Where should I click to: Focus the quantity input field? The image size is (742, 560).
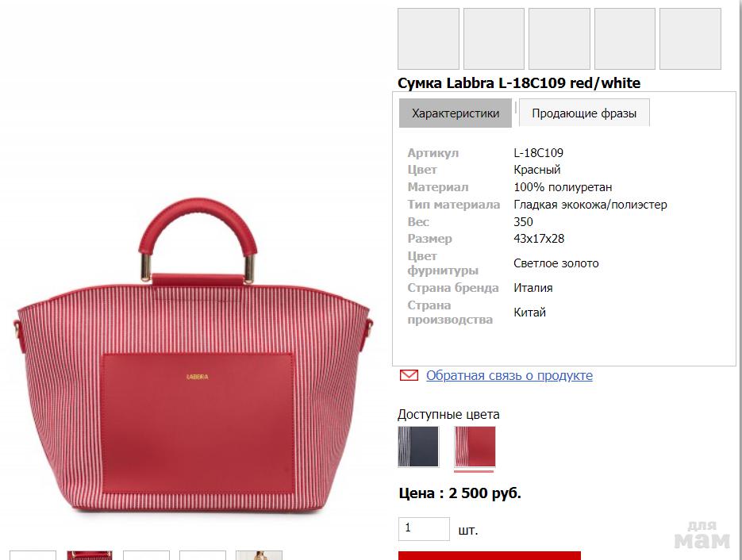(424, 529)
